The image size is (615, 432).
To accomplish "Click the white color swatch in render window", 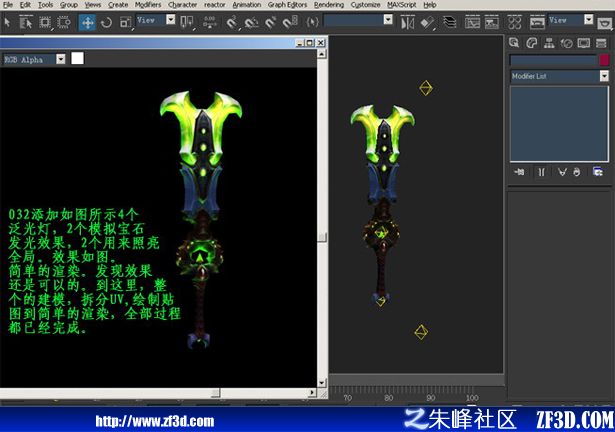I will pyautogui.click(x=77, y=58).
